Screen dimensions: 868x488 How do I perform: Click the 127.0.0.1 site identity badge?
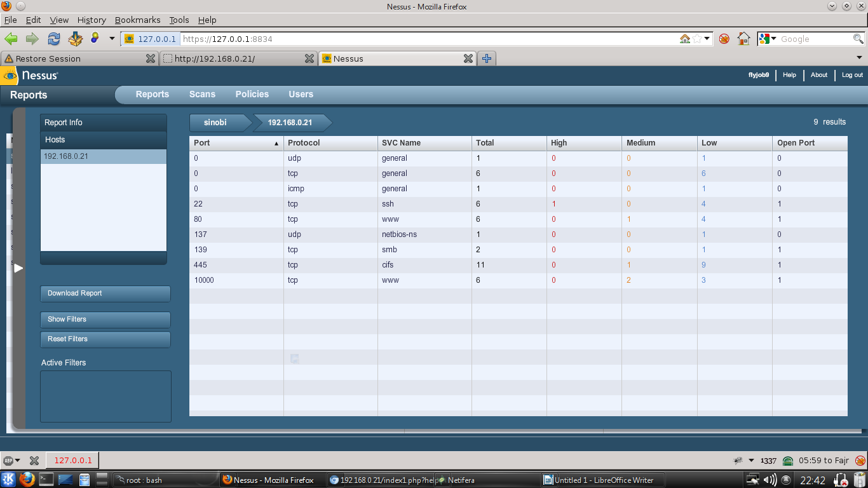151,39
